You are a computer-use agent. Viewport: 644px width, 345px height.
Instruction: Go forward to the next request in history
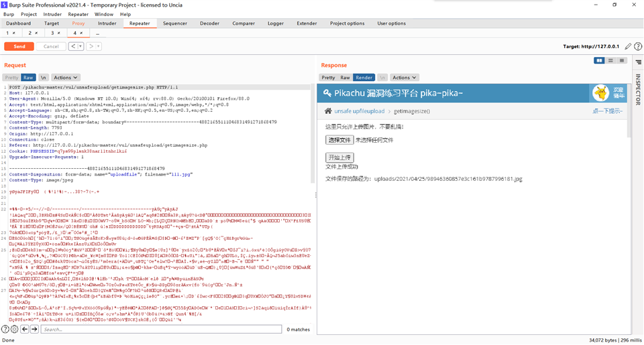pos(91,46)
